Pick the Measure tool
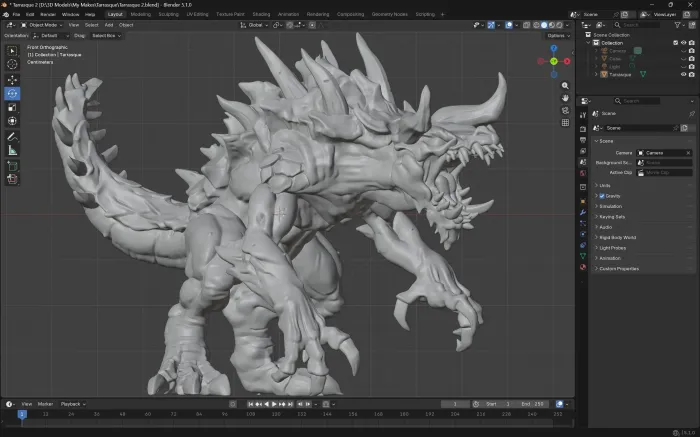700x437 pixels. coord(12,150)
